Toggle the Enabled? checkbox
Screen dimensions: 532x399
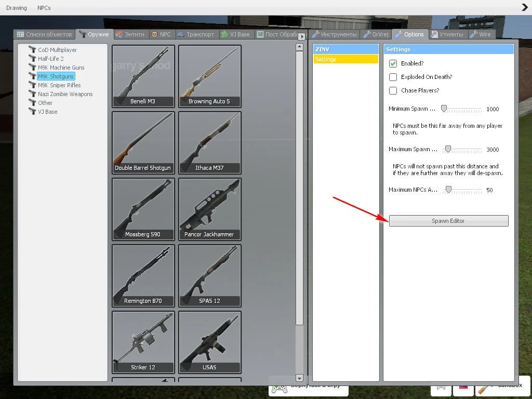click(x=393, y=63)
